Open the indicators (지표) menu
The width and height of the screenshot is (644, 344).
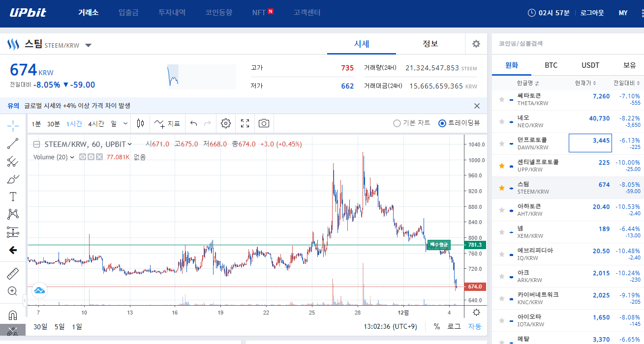(x=167, y=123)
